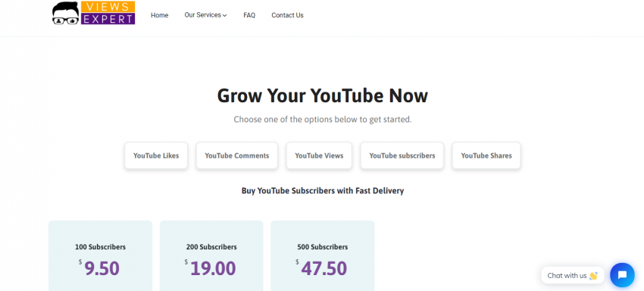Choose the YouTube Views option
The width and height of the screenshot is (644, 291).
tap(319, 155)
